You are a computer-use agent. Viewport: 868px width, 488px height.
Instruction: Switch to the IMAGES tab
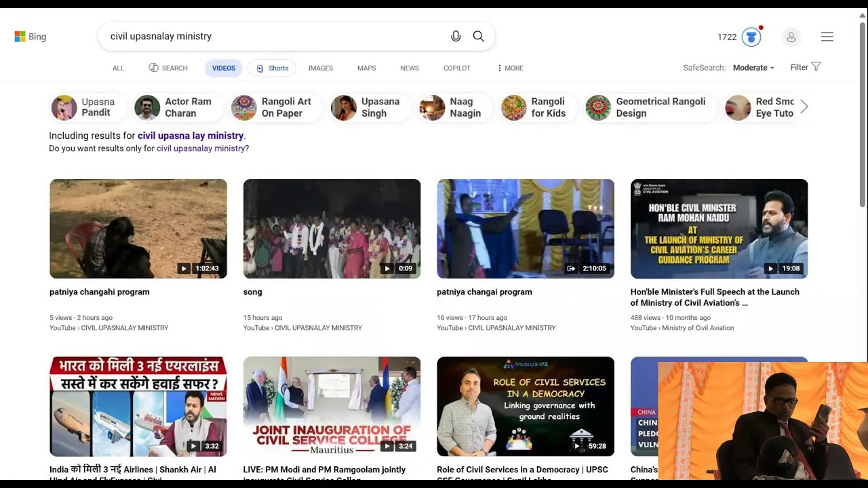pos(321,68)
